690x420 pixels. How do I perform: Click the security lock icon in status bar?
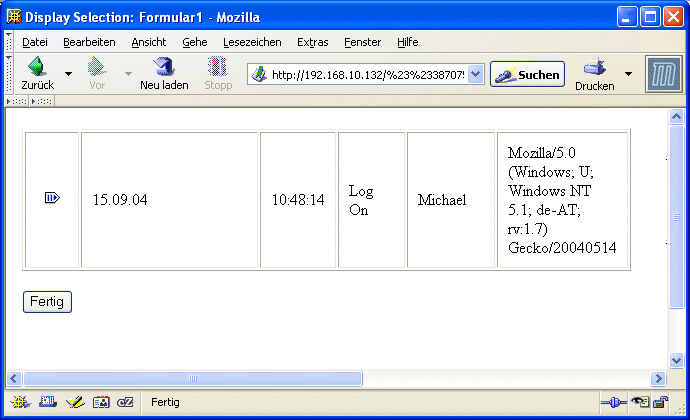(x=661, y=402)
